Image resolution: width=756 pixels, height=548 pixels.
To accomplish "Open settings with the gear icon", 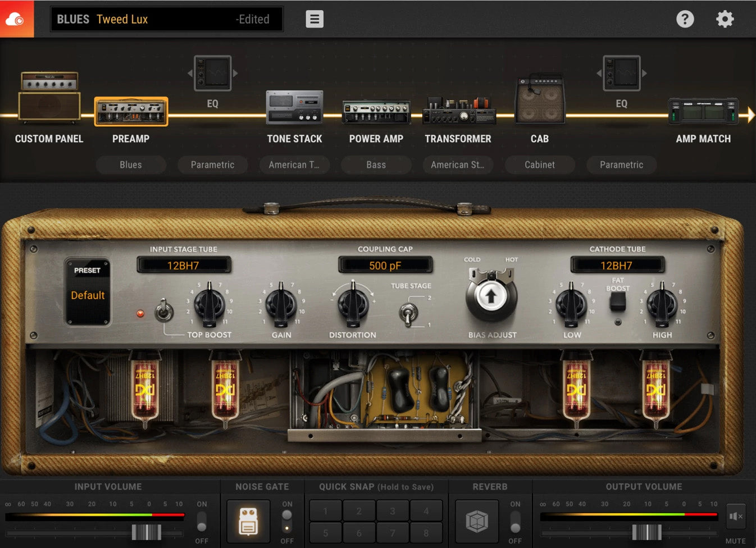I will [725, 19].
